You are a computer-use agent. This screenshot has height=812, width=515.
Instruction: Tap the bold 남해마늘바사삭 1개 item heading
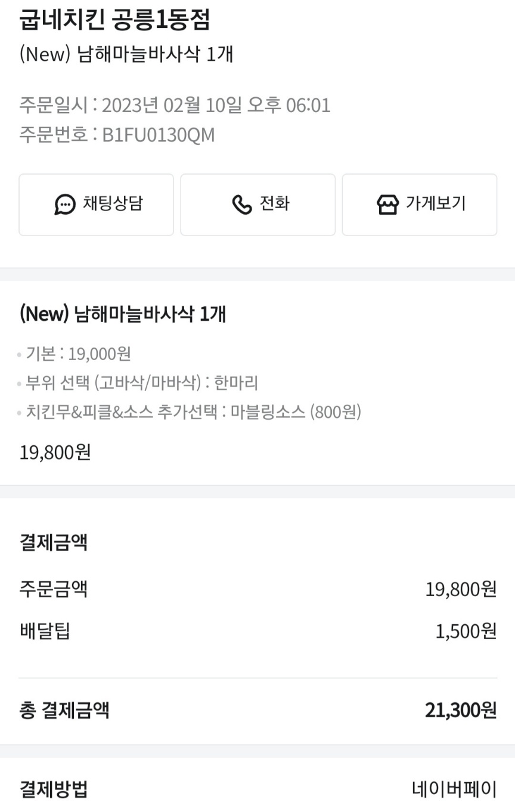[123, 314]
